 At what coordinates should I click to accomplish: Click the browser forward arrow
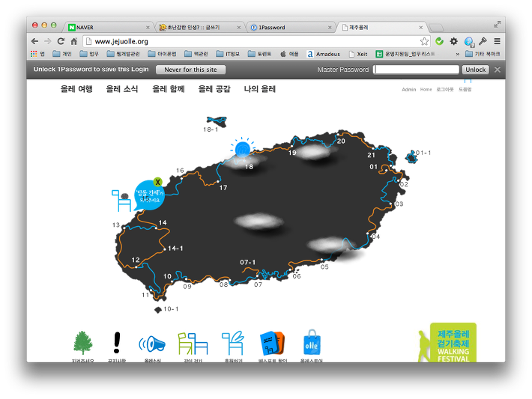pyautogui.click(x=47, y=41)
